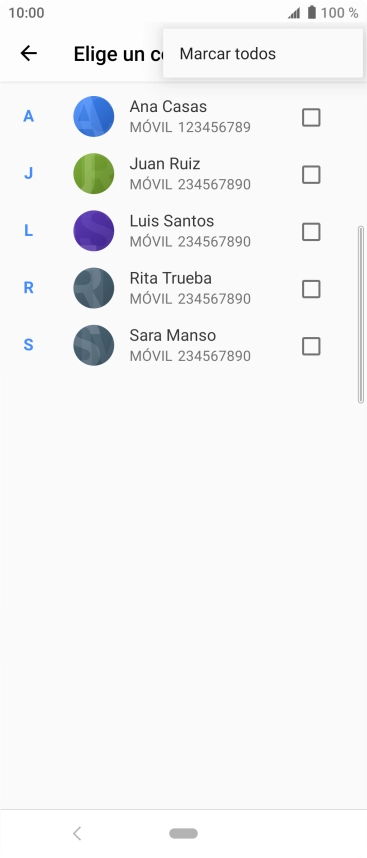The width and height of the screenshot is (367, 858).
Task: Tap Android back navigation chevron
Action: [77, 833]
